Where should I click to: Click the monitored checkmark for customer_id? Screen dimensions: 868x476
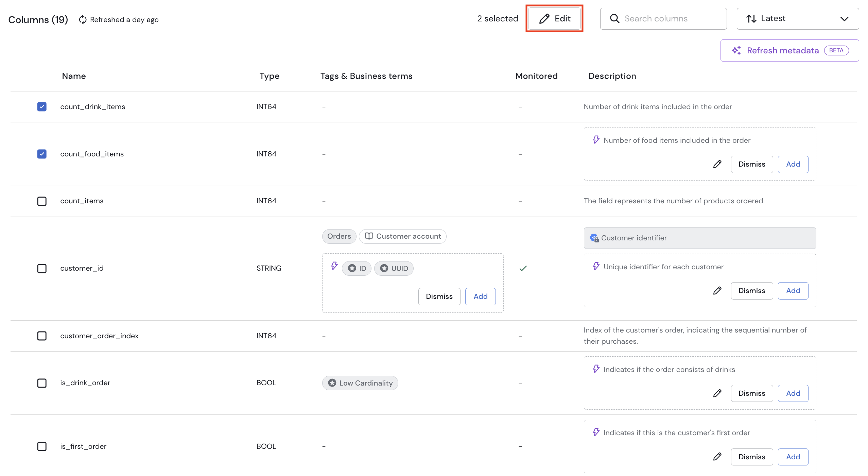pyautogui.click(x=523, y=268)
